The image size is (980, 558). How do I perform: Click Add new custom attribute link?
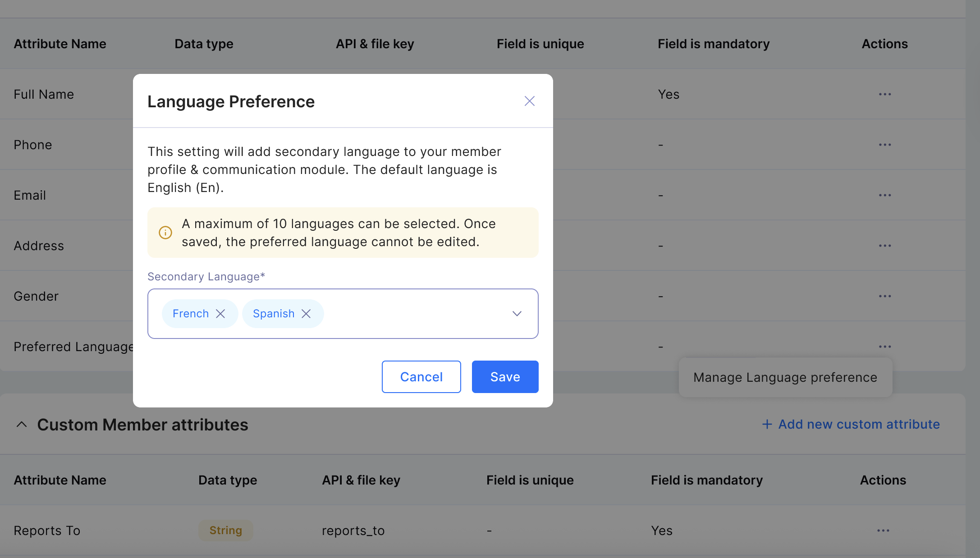click(851, 424)
